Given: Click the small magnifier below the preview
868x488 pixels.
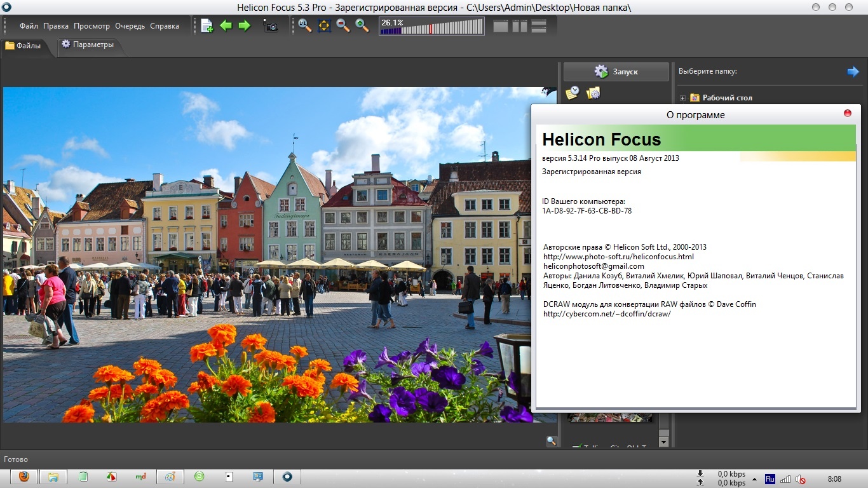Looking at the screenshot, I should (551, 441).
